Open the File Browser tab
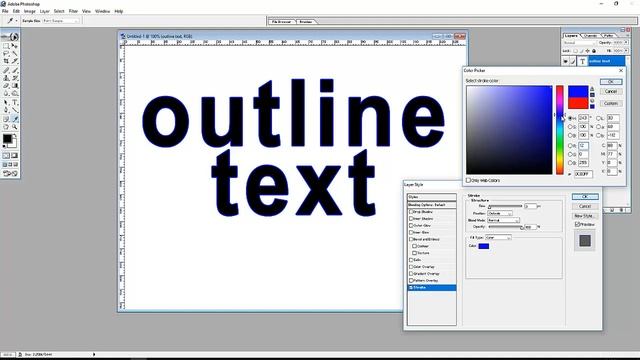 pos(281,22)
